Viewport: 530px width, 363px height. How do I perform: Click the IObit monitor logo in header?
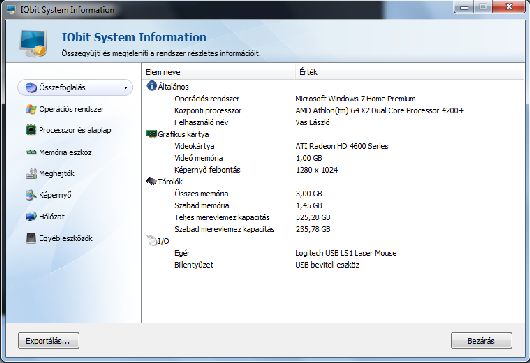point(32,43)
